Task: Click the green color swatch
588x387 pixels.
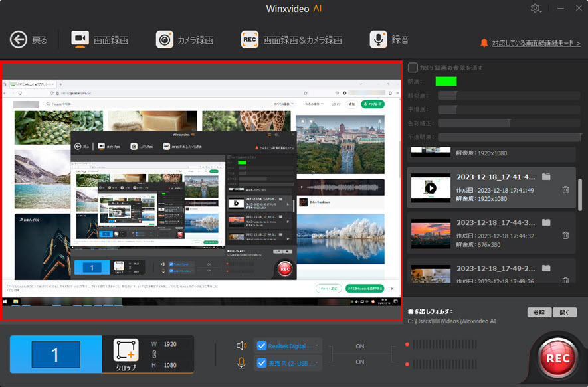Action: 446,82
